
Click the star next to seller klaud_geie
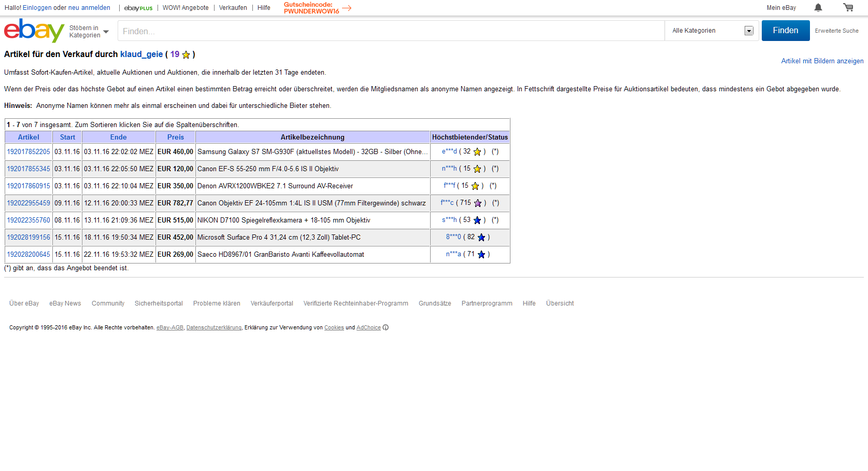tap(186, 54)
